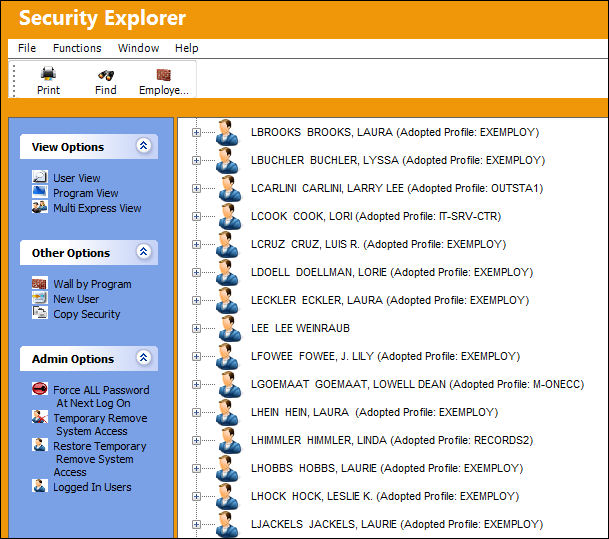The width and height of the screenshot is (609, 539).
Task: Click the user icon for LCRUZ
Action: pos(228,245)
